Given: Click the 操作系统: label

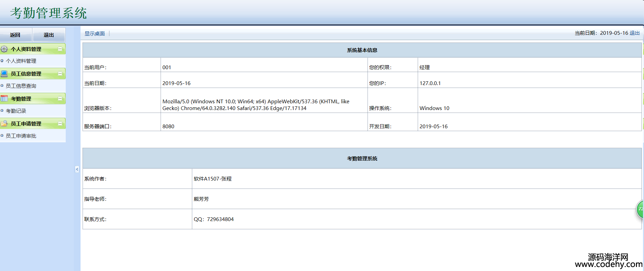Looking at the screenshot, I should (380, 108).
